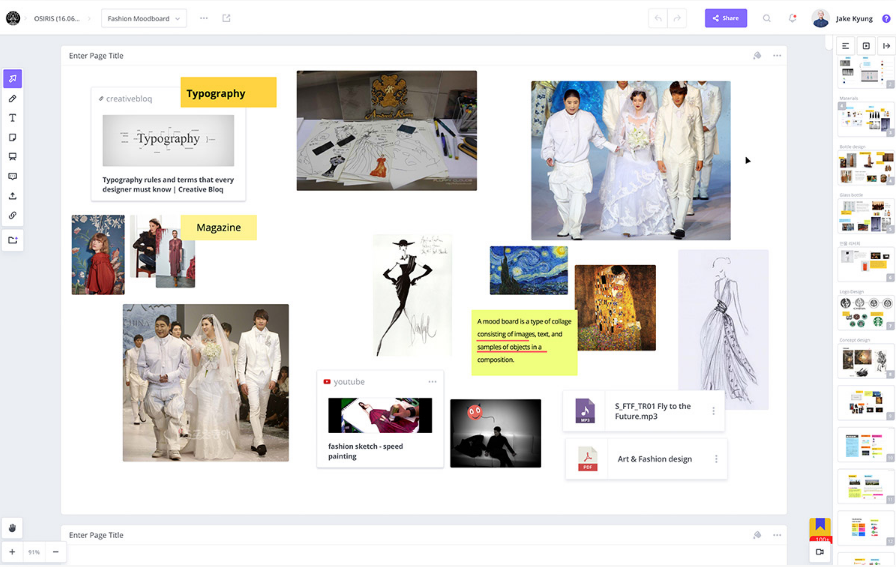This screenshot has height=567, width=896.
Task: Select the upload file tool
Action: click(x=13, y=196)
